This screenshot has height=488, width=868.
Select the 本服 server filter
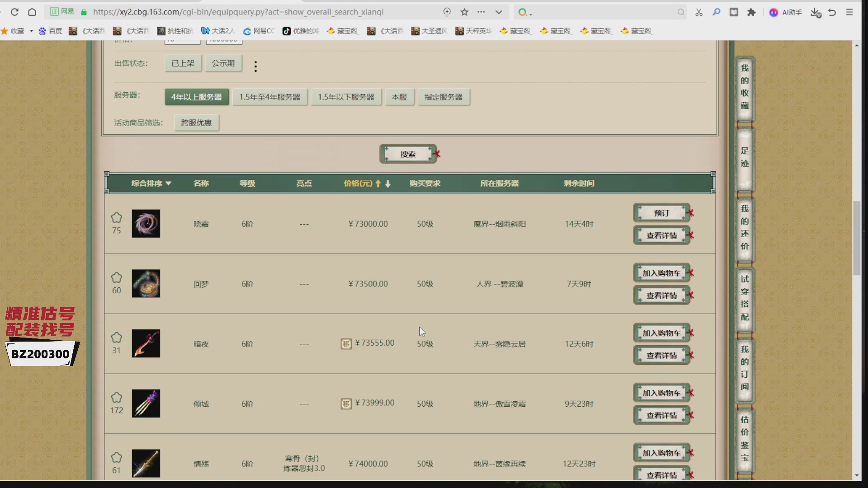pyautogui.click(x=400, y=97)
